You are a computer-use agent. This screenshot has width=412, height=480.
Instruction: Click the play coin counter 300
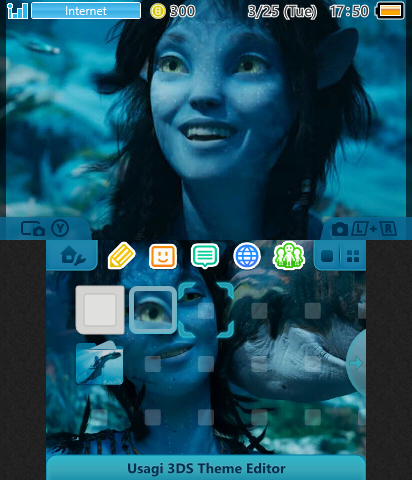(172, 11)
